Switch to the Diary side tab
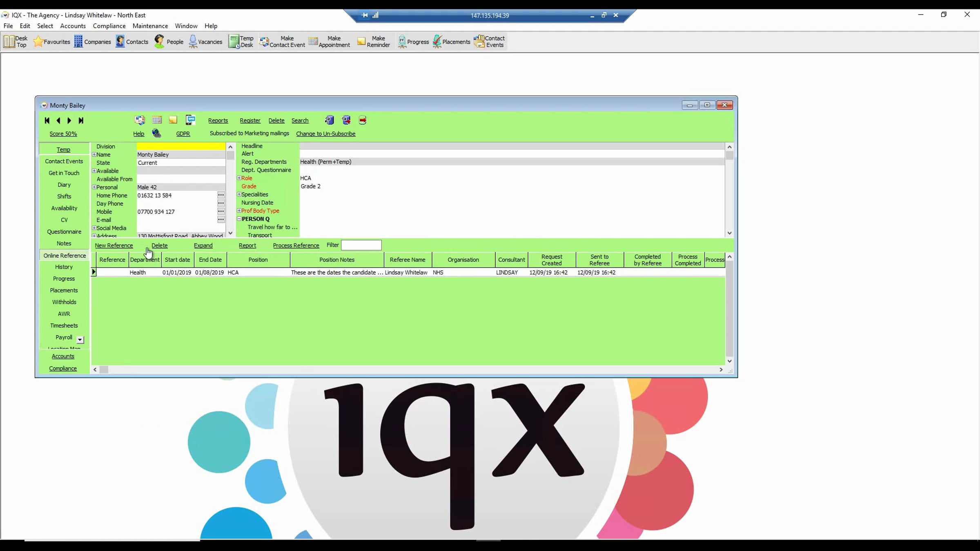980x551 pixels. [64, 184]
